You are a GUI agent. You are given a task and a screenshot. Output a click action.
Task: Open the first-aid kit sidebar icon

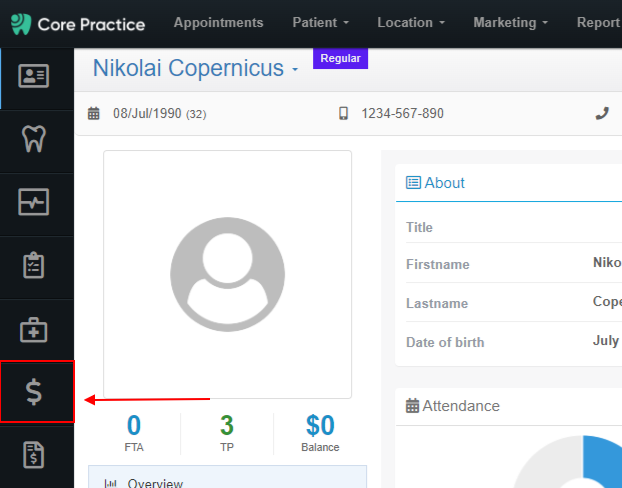coord(34,330)
